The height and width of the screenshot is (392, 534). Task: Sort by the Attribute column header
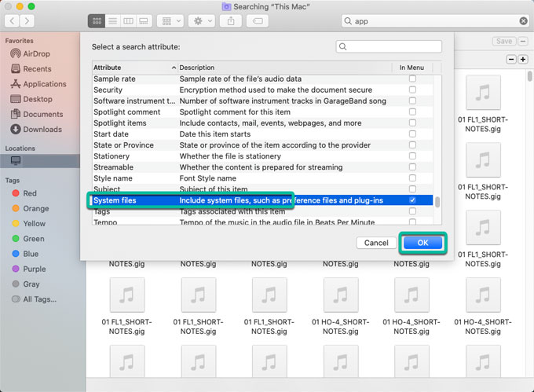(134, 68)
